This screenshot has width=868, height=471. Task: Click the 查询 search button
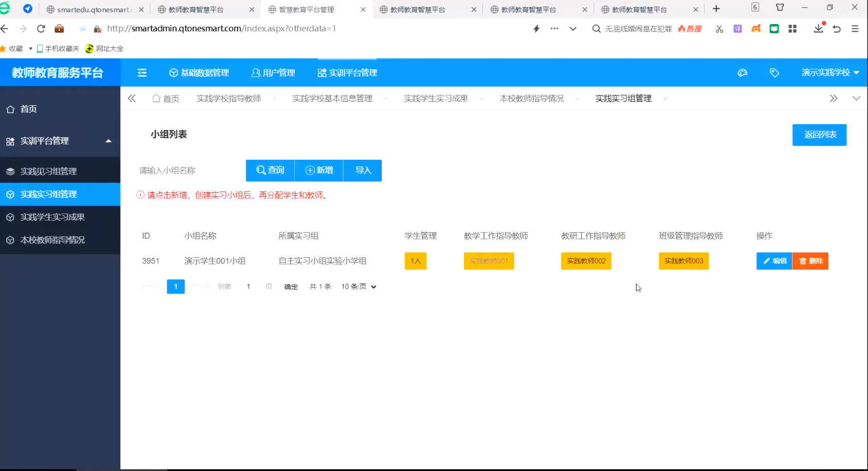tap(270, 171)
